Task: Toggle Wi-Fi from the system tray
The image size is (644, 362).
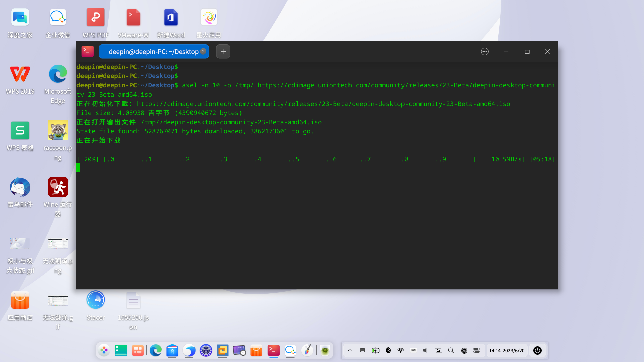Action: click(400, 350)
